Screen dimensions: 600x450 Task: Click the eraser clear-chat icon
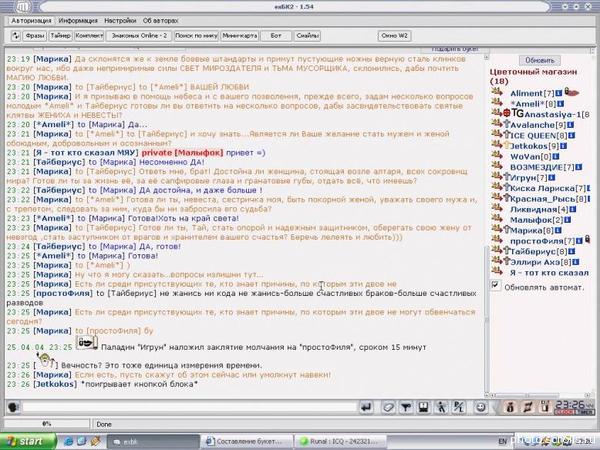tap(388, 407)
